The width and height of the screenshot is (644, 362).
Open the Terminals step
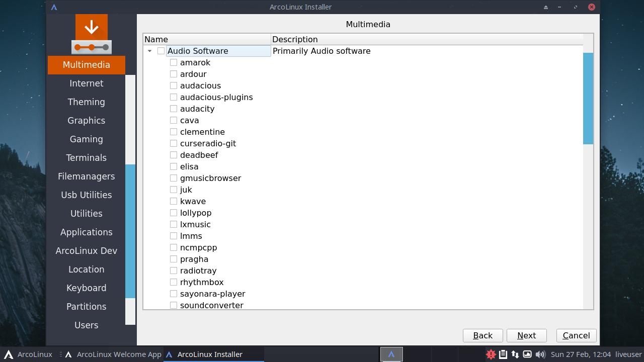tap(87, 158)
